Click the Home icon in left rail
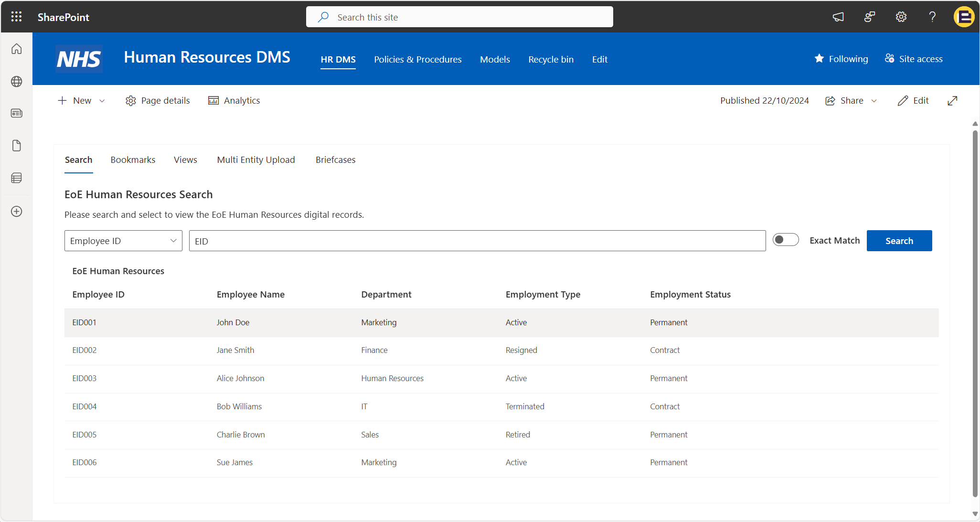Image resolution: width=980 pixels, height=522 pixels. 16,49
